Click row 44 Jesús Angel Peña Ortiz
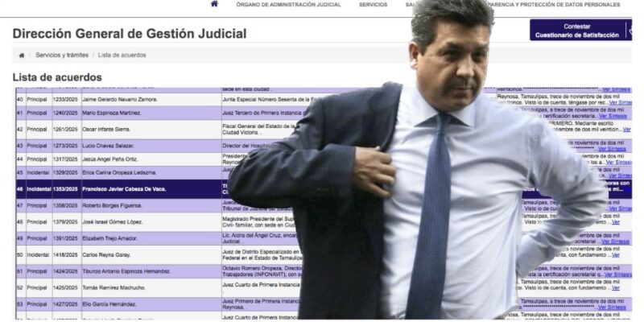The image size is (644, 322). [324, 159]
